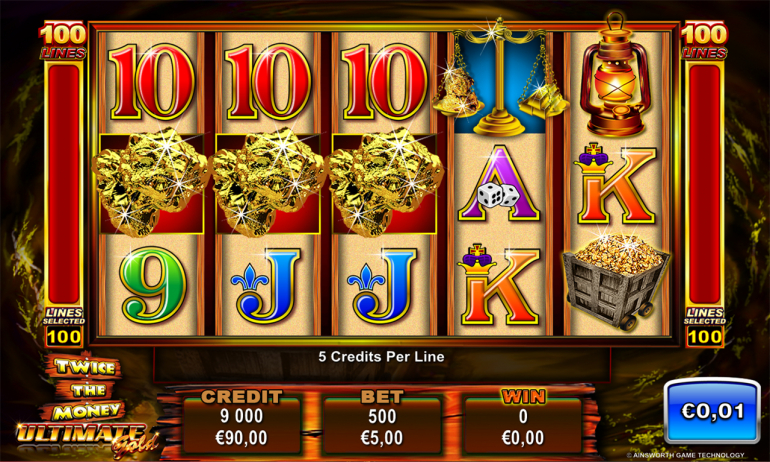770x462 pixels.
Task: Select the mine cart full of gold
Action: click(x=616, y=280)
